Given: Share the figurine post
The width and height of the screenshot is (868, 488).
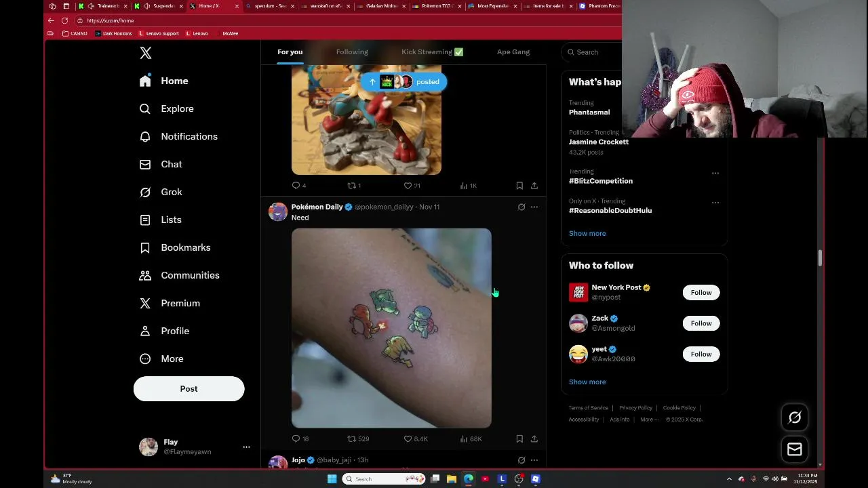Looking at the screenshot, I should pyautogui.click(x=534, y=185).
